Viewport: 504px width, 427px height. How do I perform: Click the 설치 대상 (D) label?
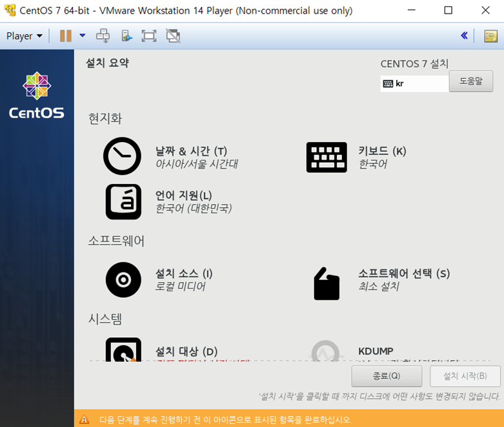[186, 351]
